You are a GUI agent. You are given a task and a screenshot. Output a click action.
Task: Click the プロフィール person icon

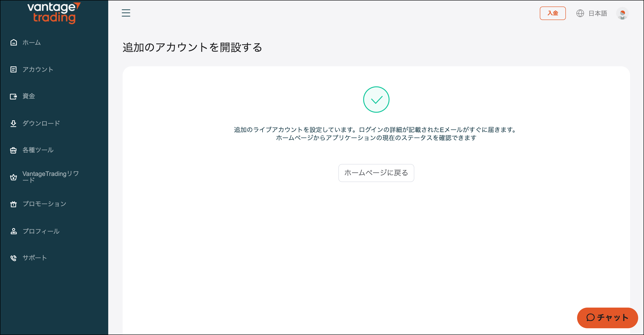coord(13,231)
